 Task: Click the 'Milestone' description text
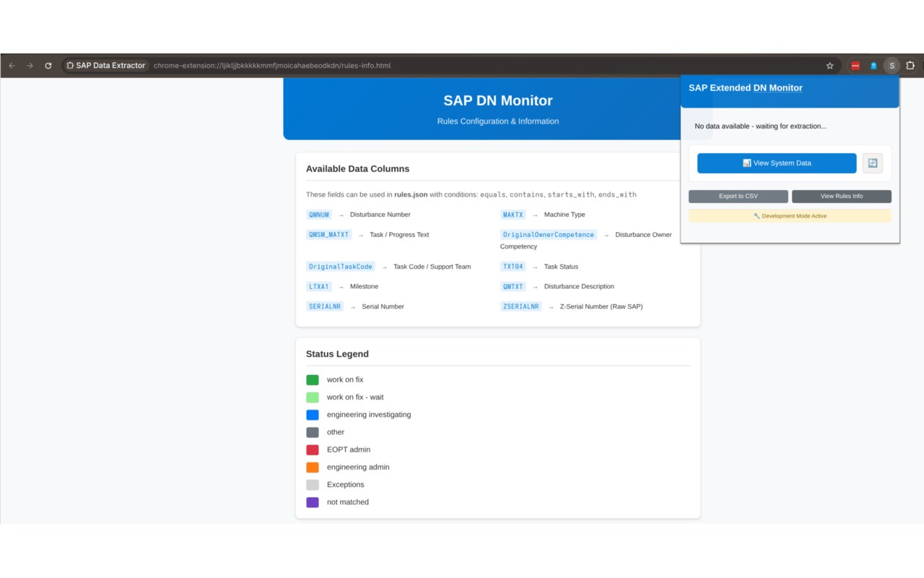point(364,287)
